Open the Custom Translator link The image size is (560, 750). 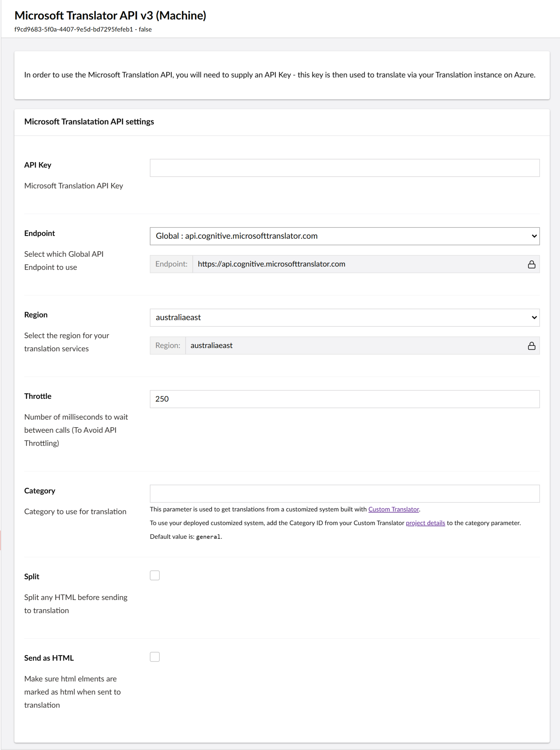[x=393, y=509]
